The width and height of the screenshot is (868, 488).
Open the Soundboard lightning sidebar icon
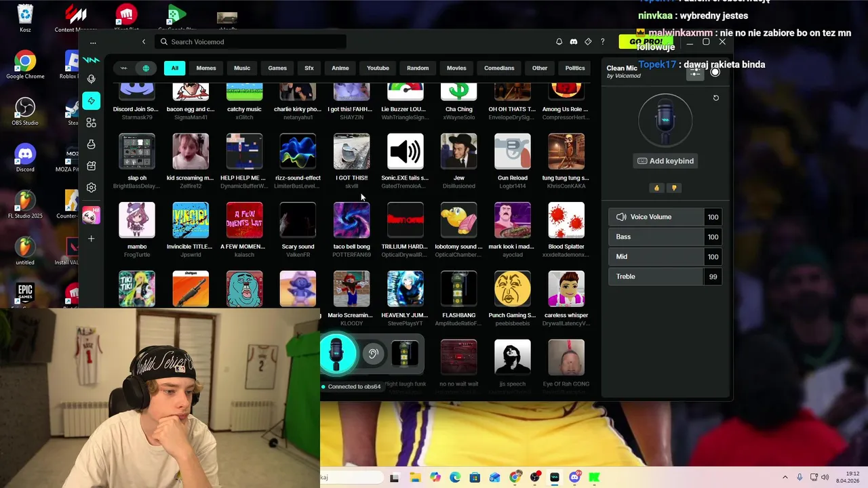tap(91, 101)
